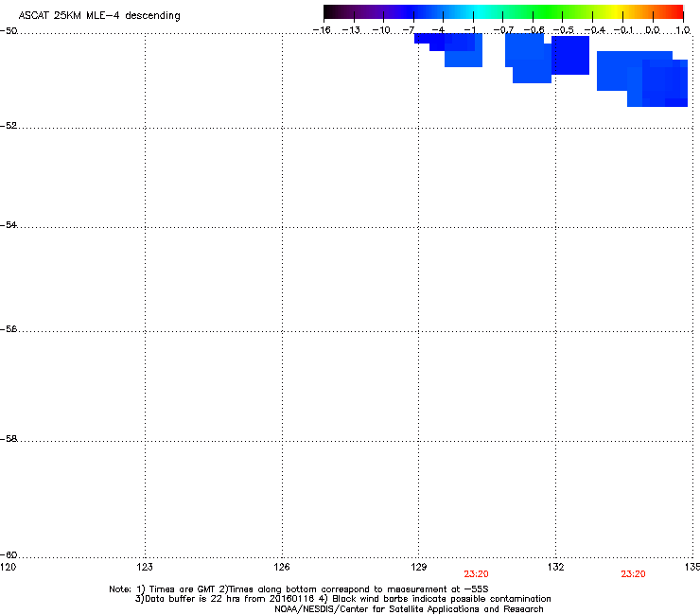
Task: Click the 123 longitude axis label
Action: (x=145, y=567)
